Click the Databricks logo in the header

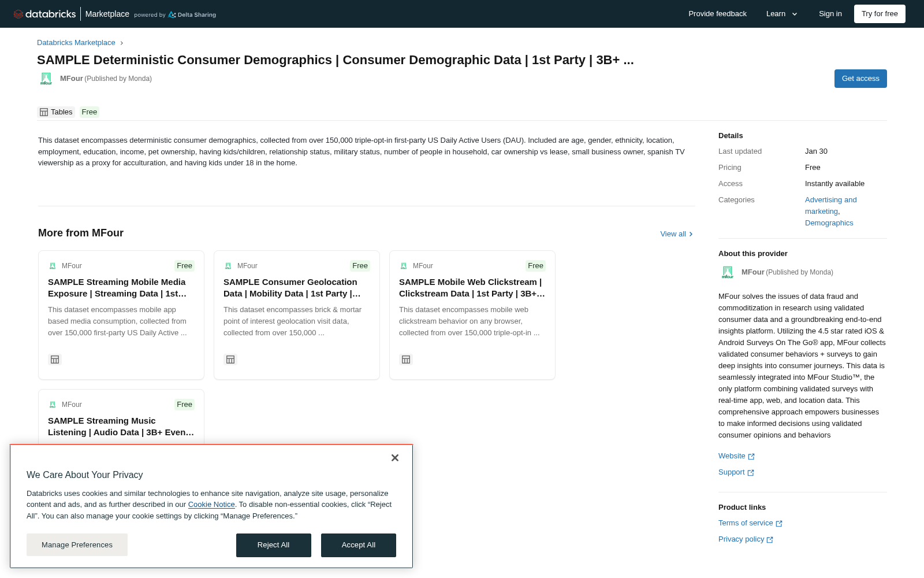(x=44, y=14)
